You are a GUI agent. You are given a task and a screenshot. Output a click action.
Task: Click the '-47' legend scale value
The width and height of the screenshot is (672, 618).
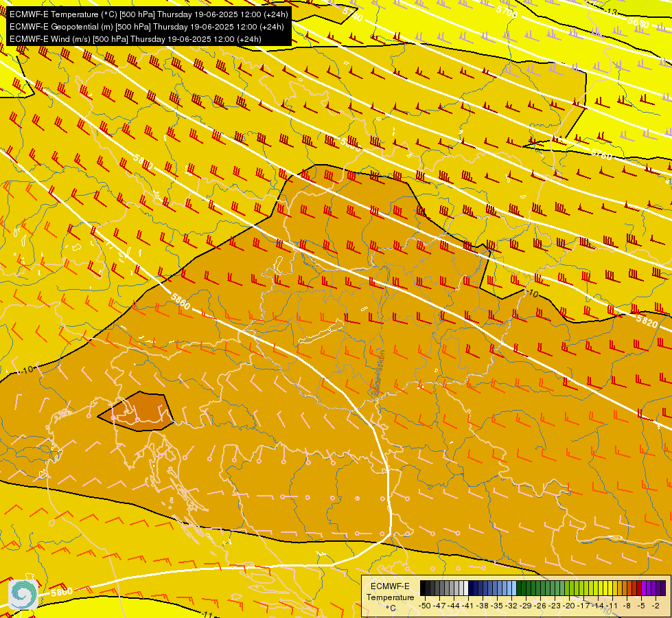point(439,606)
